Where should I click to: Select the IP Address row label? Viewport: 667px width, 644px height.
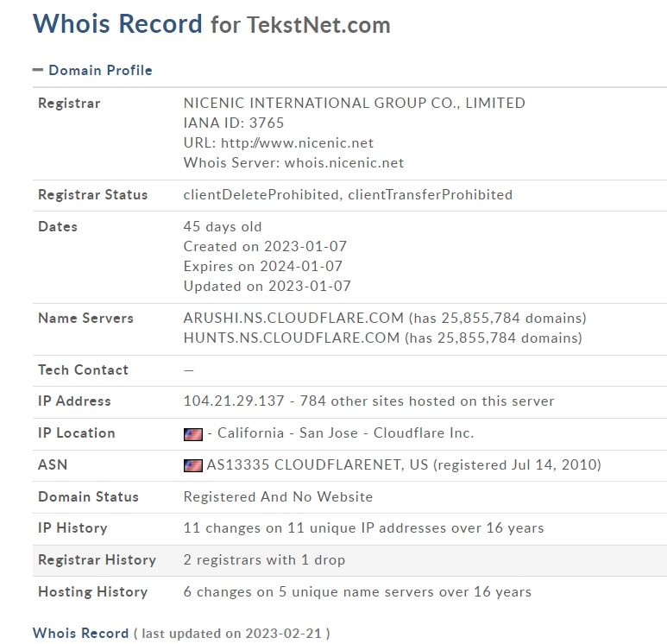tap(74, 401)
